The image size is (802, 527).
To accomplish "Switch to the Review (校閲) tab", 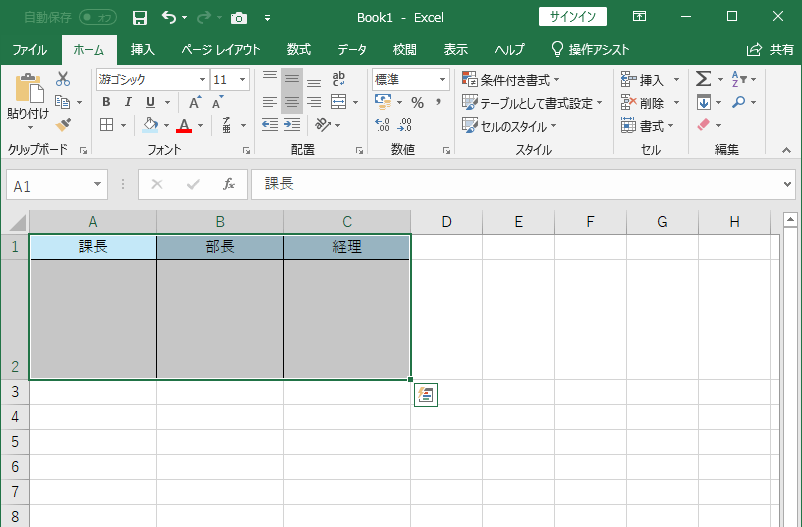I will click(405, 50).
